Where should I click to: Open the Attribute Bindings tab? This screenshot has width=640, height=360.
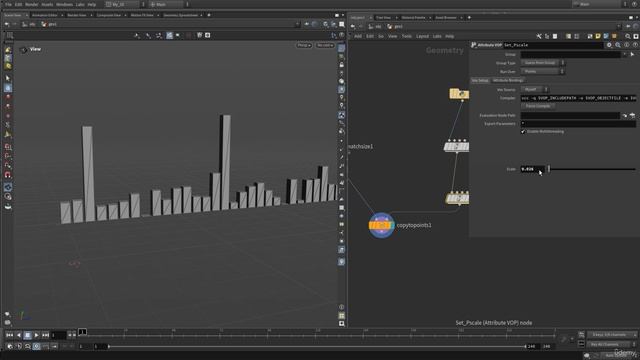click(508, 80)
